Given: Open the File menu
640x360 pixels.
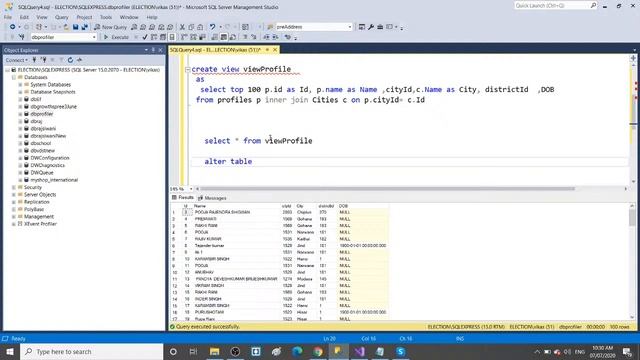Looking at the screenshot, I should click(8, 17).
